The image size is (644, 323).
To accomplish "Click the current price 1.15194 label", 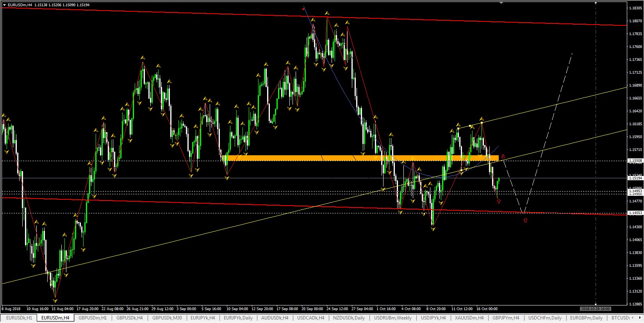I will (x=635, y=178).
